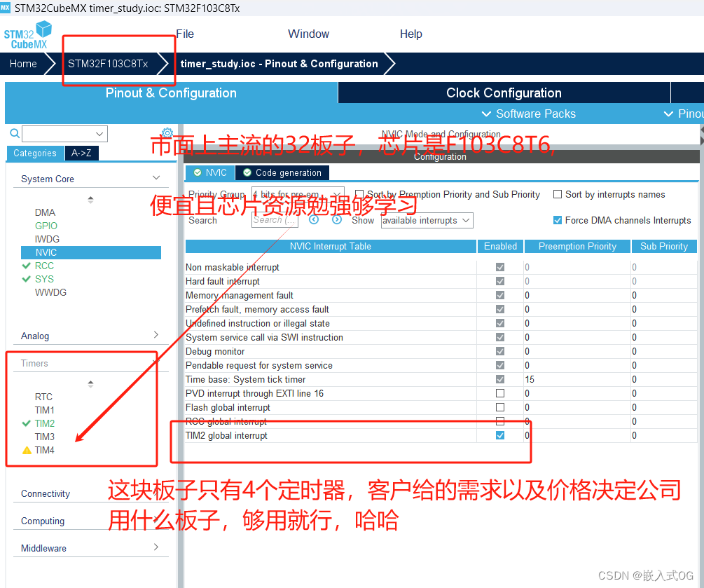Enable PVD interrupt through EXTI line 16
This screenshot has height=588, width=704.
tap(500, 393)
